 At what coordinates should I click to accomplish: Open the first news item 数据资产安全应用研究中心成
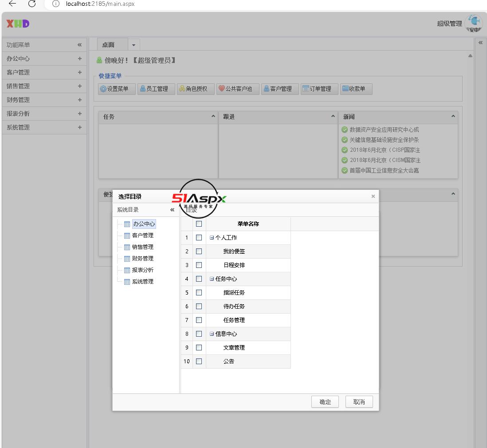click(x=384, y=130)
